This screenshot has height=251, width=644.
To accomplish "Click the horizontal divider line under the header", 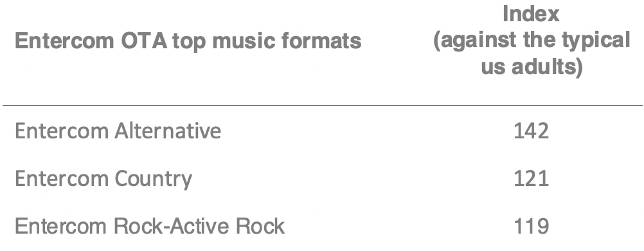I will 323,106.
